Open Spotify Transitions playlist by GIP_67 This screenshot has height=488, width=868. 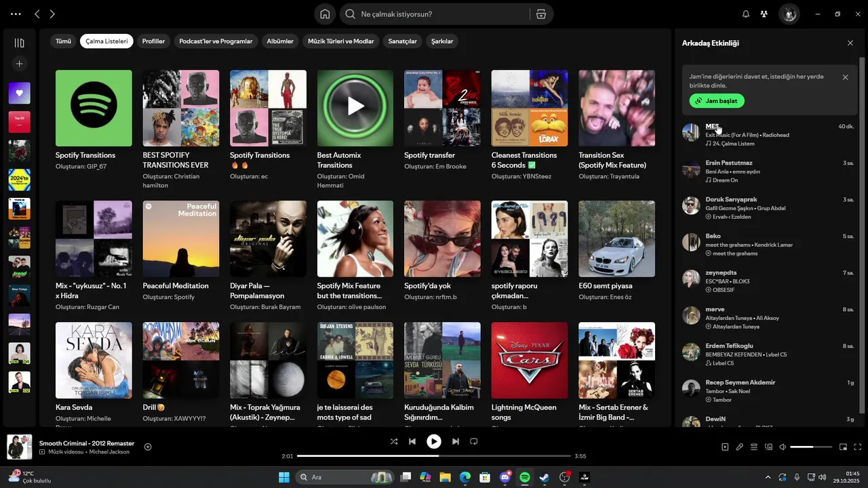click(94, 108)
